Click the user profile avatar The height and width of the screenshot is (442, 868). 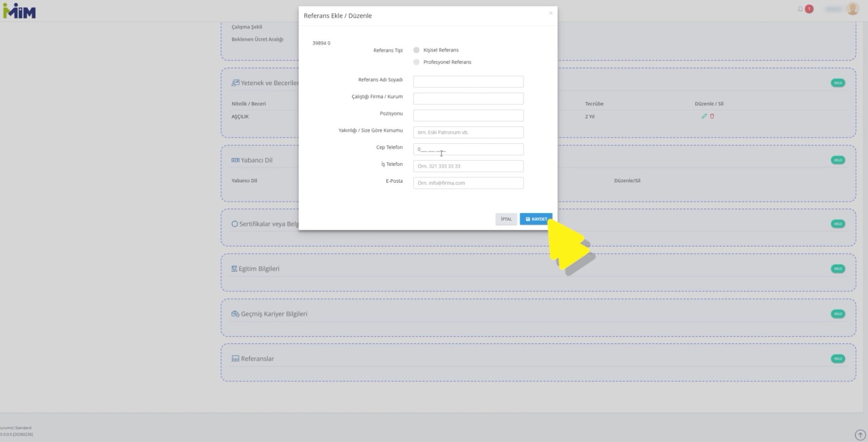(x=852, y=9)
